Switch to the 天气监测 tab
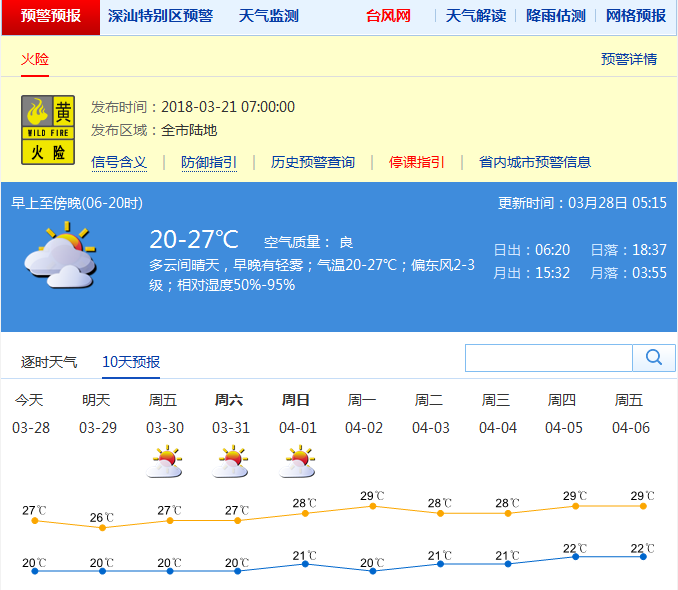 (x=268, y=16)
